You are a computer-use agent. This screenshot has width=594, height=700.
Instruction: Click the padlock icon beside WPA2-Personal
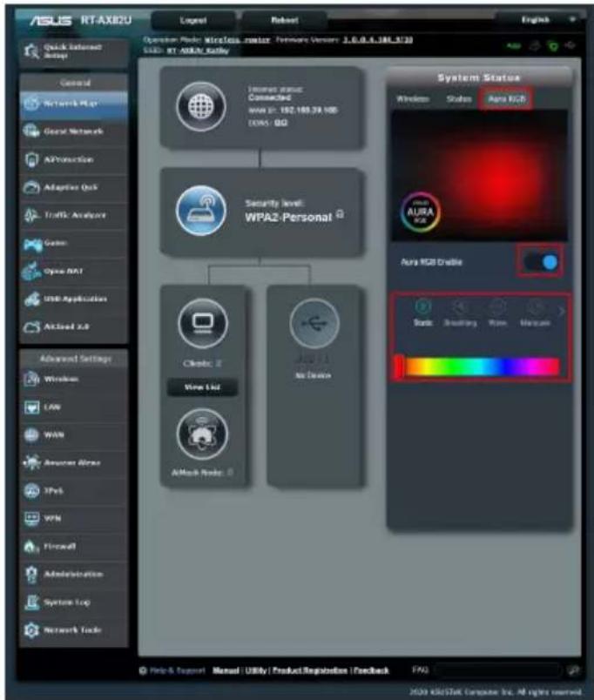pos(340,214)
